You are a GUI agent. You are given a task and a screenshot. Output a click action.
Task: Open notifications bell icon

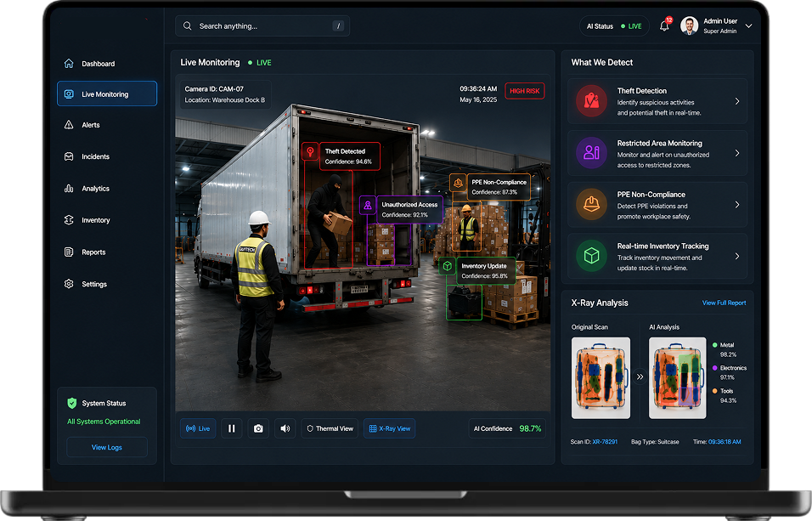pyautogui.click(x=664, y=25)
